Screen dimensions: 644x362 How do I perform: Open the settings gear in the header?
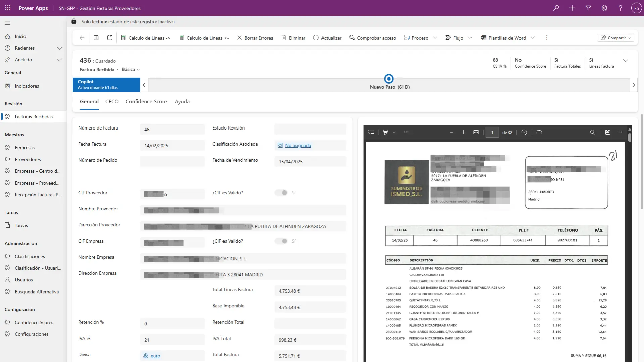[x=604, y=8]
